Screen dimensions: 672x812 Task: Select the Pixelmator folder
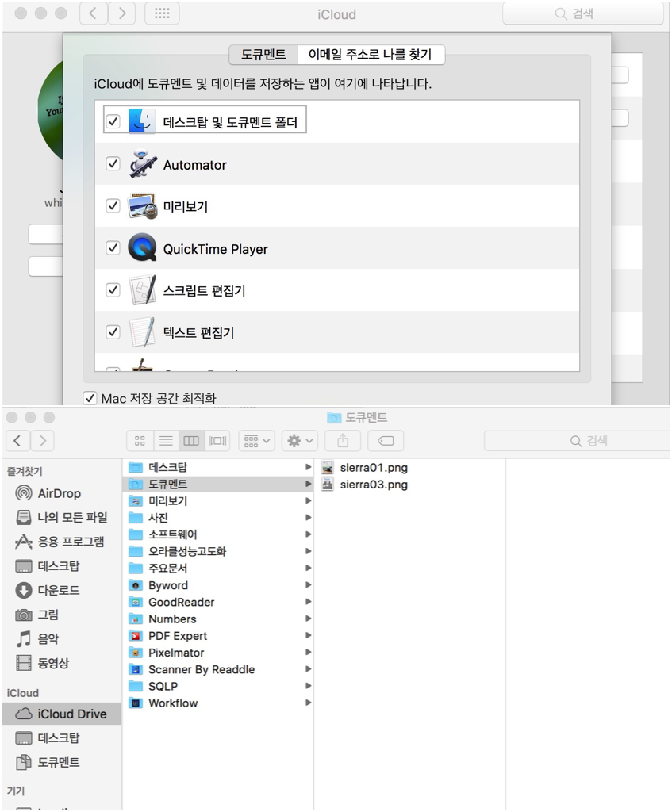tap(218, 653)
